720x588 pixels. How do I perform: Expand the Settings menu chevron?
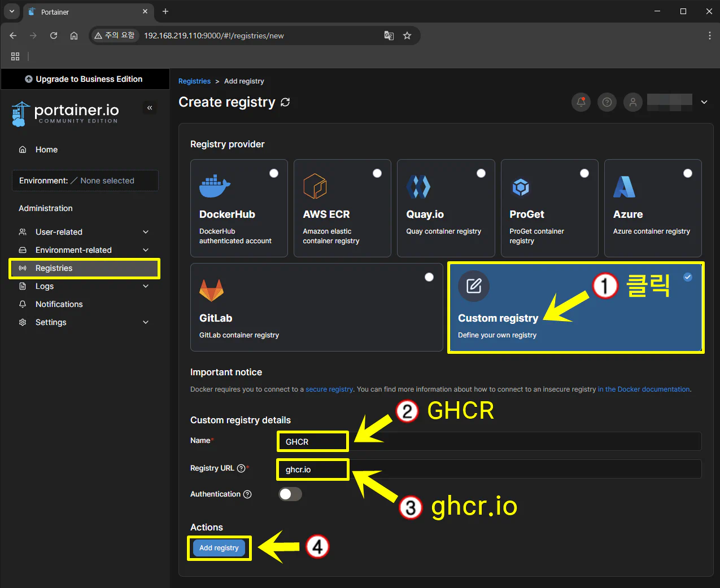point(146,322)
